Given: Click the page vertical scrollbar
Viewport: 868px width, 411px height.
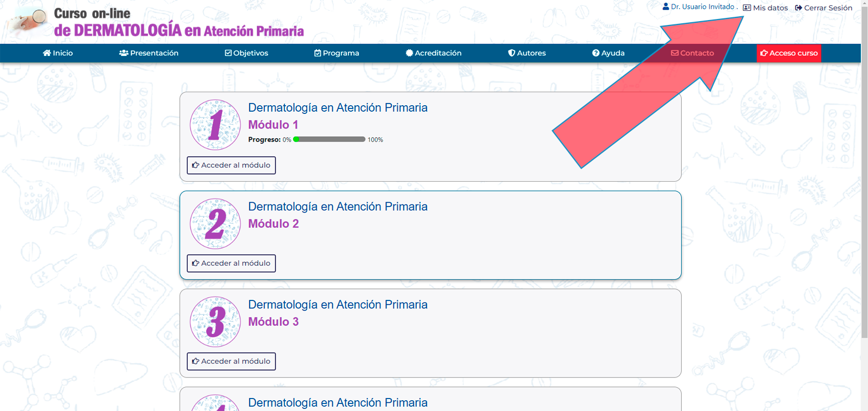Looking at the screenshot, I should point(864,163).
